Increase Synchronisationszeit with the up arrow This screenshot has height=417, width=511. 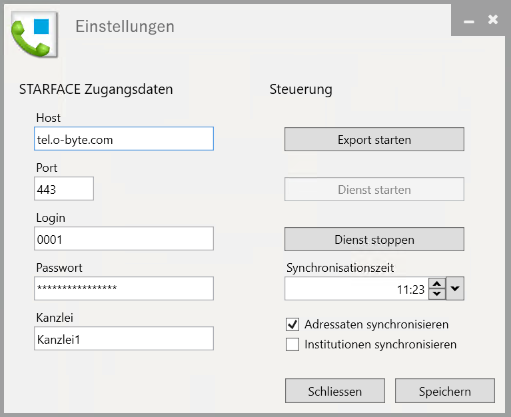(x=437, y=284)
